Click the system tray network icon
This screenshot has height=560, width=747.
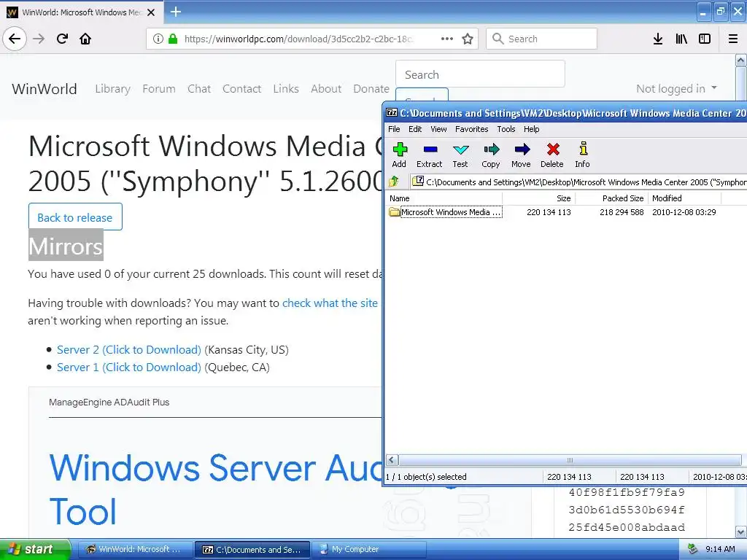[x=692, y=549]
